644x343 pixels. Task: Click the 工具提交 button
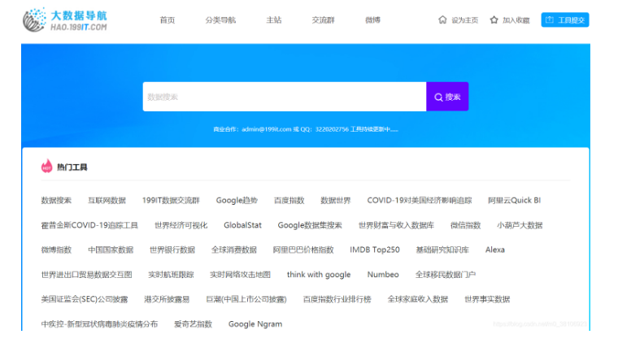click(x=565, y=20)
